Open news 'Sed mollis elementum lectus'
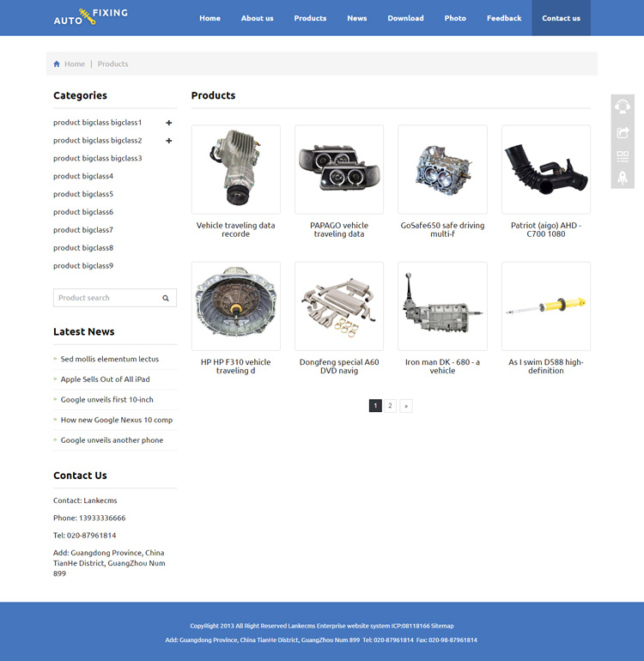Screen dimensions: 644x661 pos(110,359)
